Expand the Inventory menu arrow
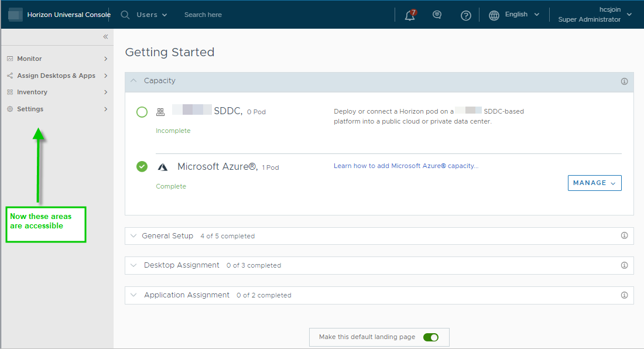 point(105,92)
